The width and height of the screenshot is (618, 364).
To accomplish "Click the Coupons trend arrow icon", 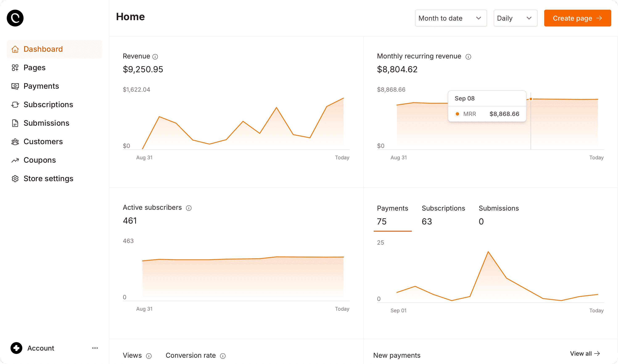I will (x=15, y=160).
